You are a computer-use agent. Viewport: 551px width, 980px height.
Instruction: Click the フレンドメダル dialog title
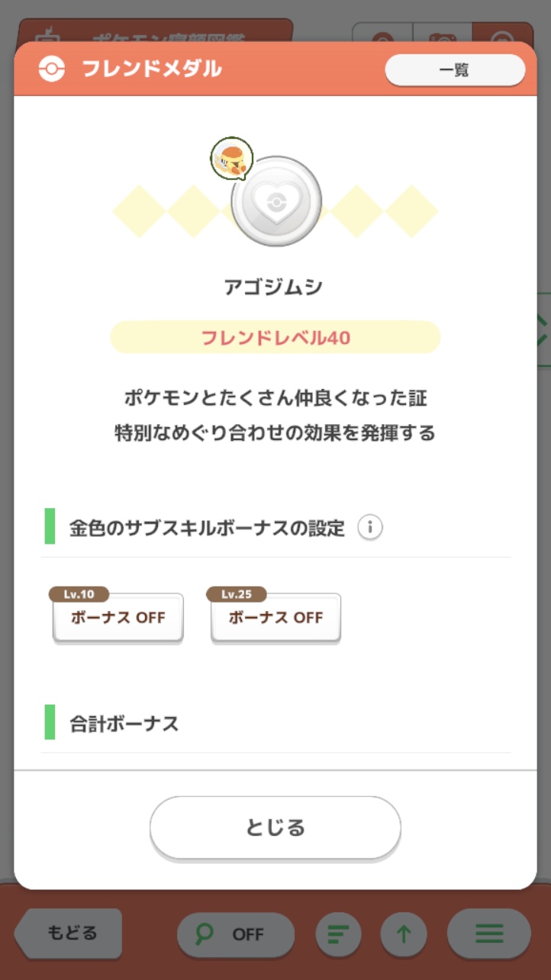151,69
